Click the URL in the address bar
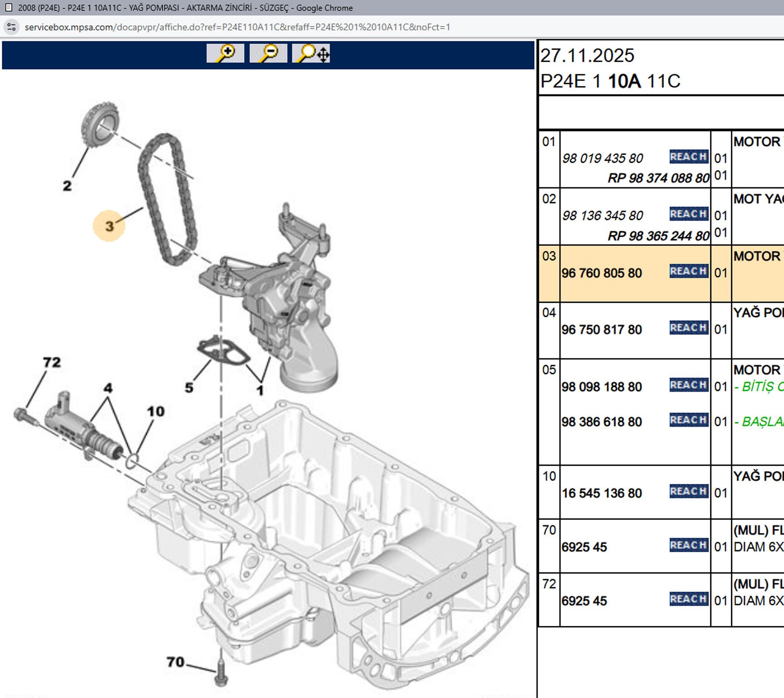 pos(237,27)
